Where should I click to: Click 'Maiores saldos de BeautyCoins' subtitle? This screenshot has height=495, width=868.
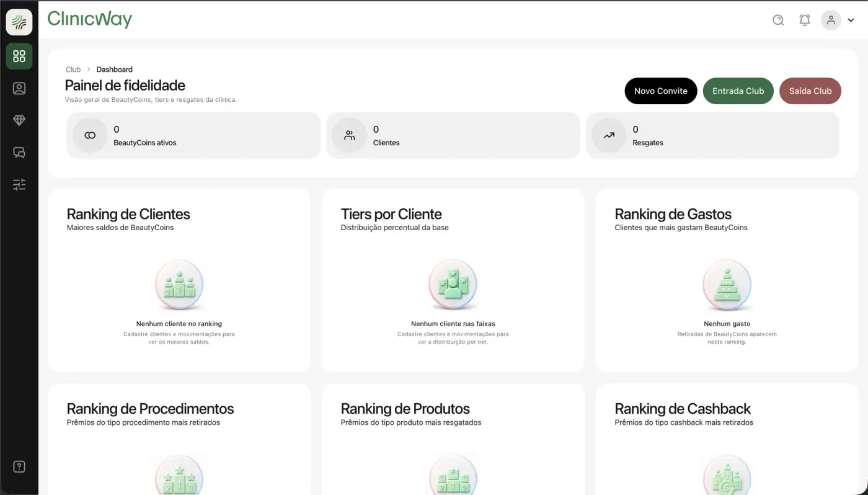click(120, 228)
